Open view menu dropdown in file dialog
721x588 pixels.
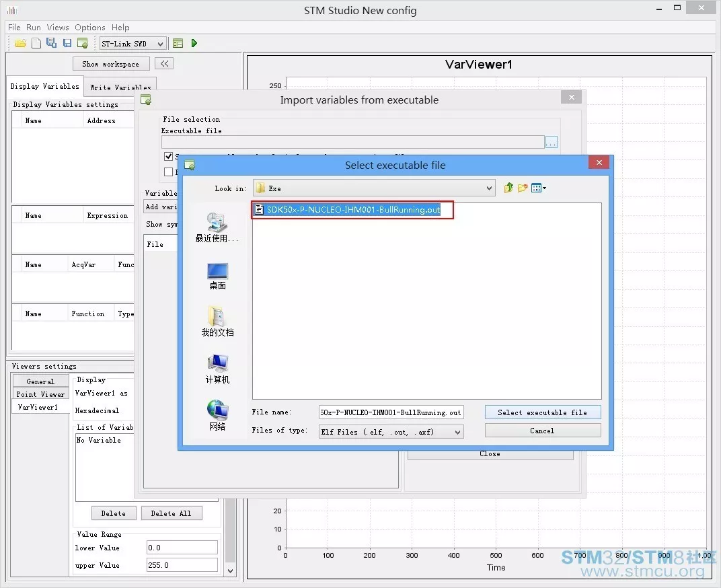click(539, 188)
